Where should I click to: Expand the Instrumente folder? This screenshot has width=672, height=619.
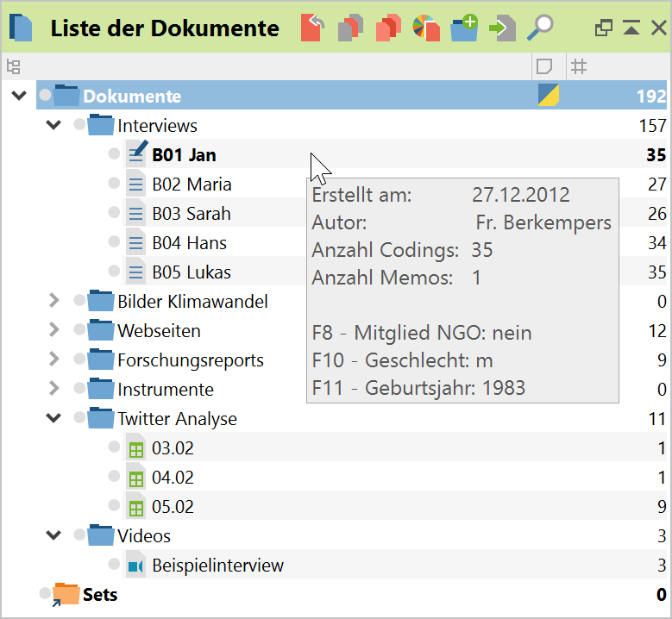pos(53,388)
